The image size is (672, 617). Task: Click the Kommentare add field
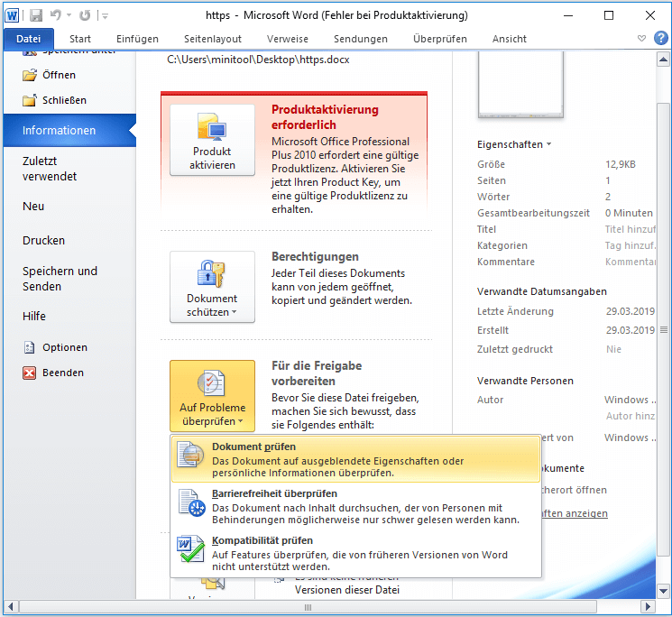click(x=630, y=262)
